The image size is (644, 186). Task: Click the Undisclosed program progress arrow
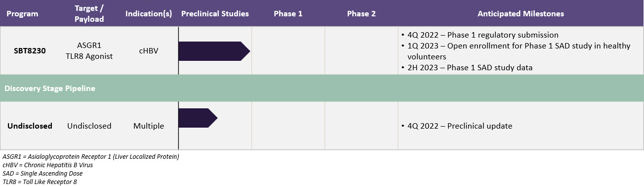pos(198,118)
